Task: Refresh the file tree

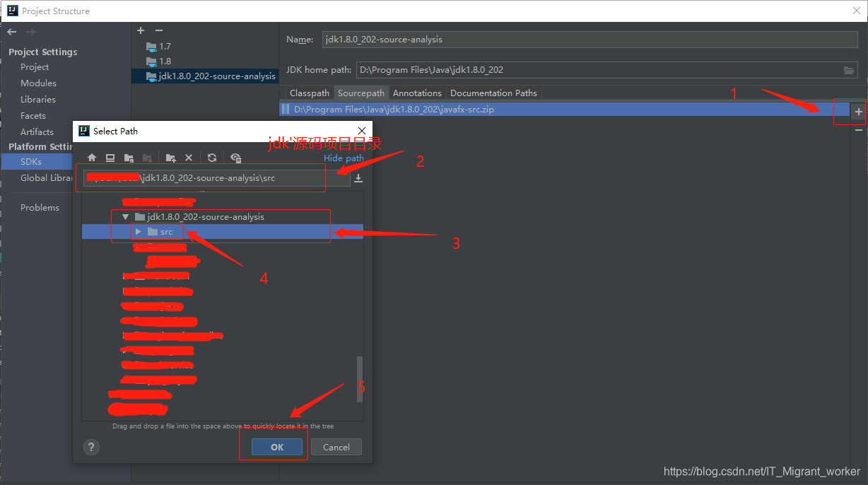Action: coord(212,158)
